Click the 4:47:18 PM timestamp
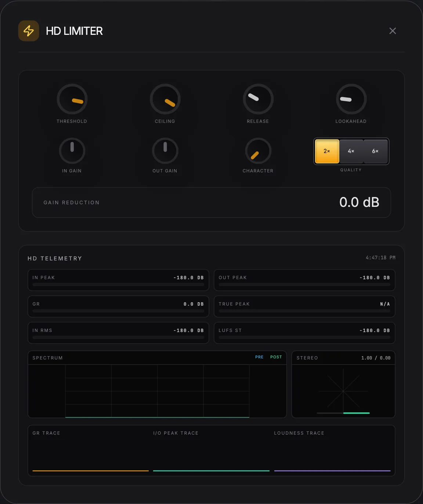423x504 pixels. (380, 258)
